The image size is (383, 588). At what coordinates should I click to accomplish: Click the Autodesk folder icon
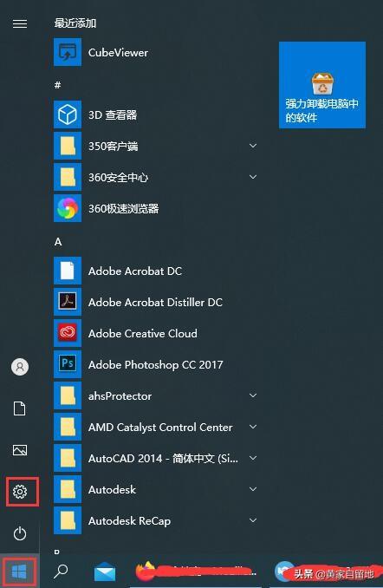click(68, 489)
